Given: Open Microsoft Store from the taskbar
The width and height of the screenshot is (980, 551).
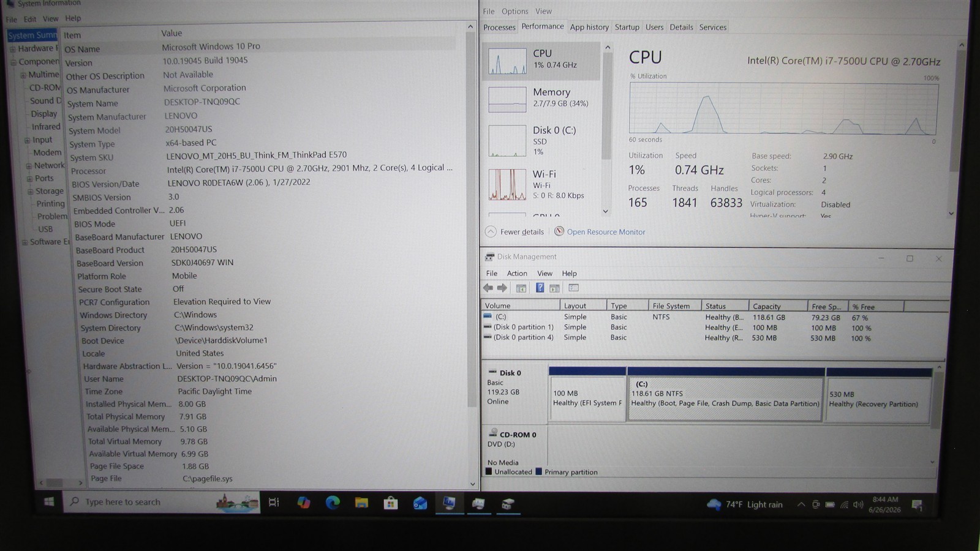Looking at the screenshot, I should pos(391,503).
